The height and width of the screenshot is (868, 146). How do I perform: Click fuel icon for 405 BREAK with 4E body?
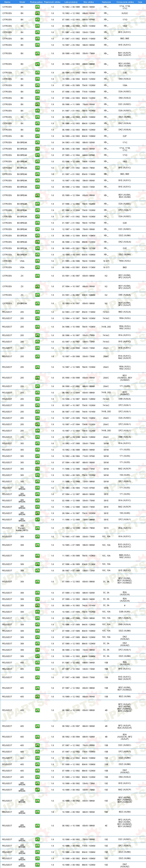[x=37, y=826]
